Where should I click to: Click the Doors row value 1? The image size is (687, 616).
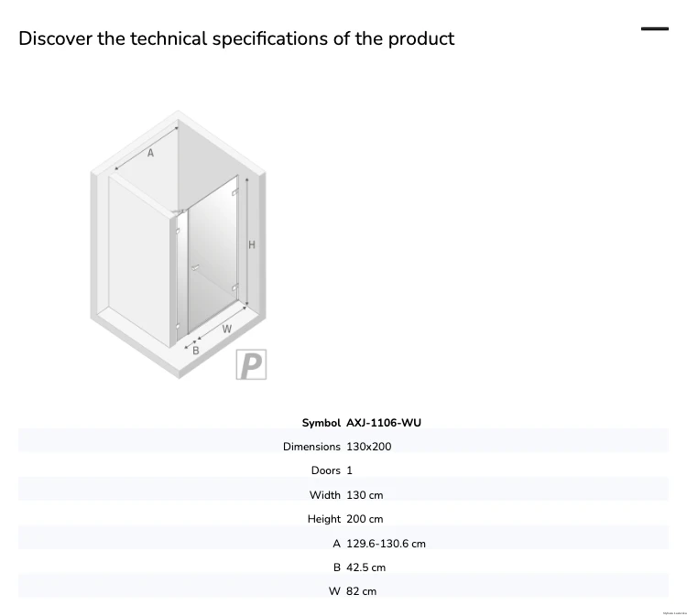coord(349,470)
